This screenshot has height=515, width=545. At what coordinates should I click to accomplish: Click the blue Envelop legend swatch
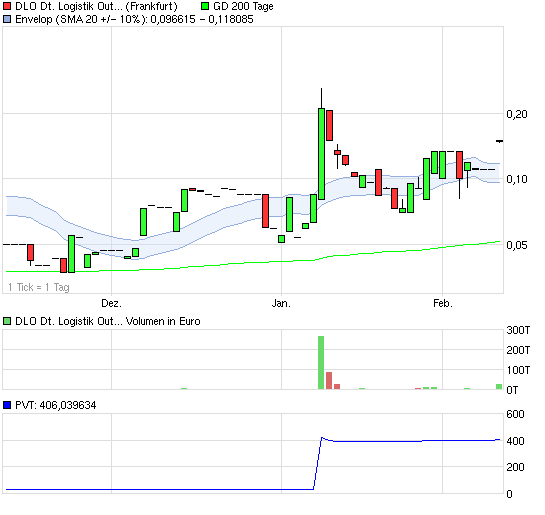[x=7, y=19]
